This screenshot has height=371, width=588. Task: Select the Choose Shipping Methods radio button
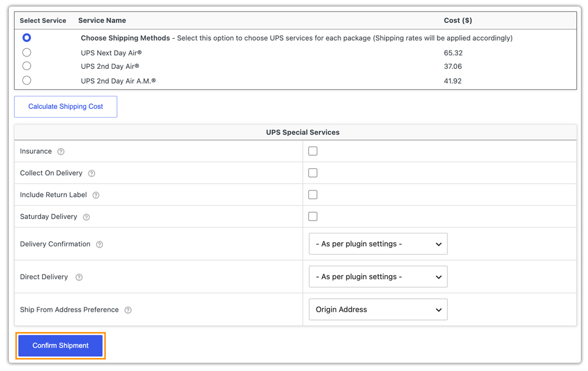click(x=26, y=38)
